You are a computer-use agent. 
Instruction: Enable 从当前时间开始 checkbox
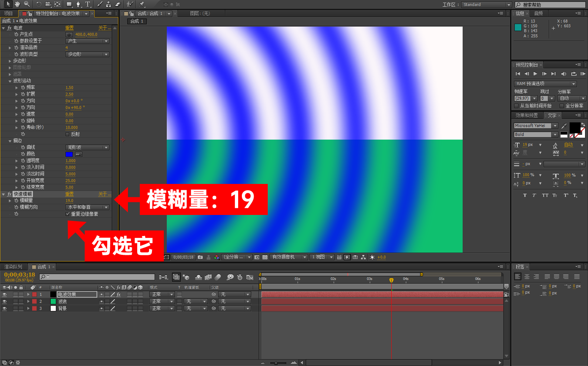click(516, 106)
